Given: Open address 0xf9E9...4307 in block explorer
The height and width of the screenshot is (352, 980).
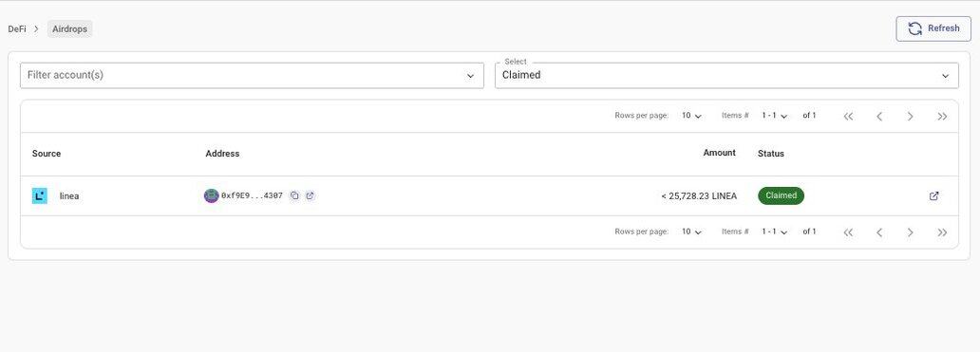Looking at the screenshot, I should [310, 196].
